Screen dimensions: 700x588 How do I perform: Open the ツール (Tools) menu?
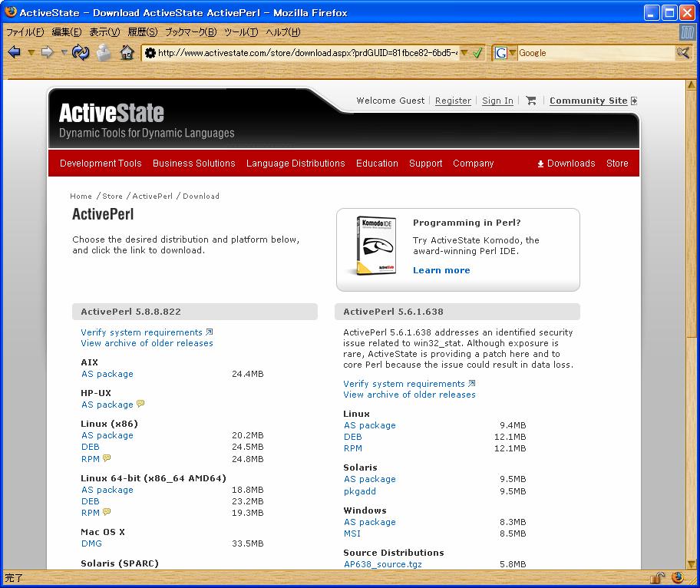click(x=240, y=32)
